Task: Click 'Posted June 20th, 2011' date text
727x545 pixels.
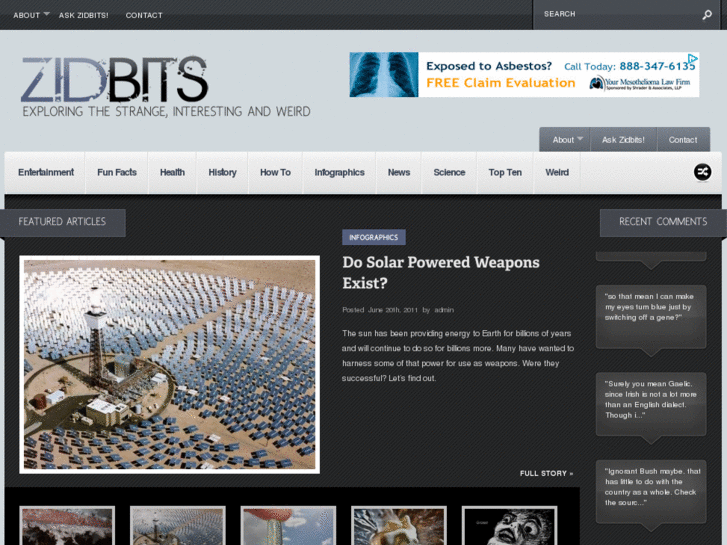Action: [x=380, y=310]
